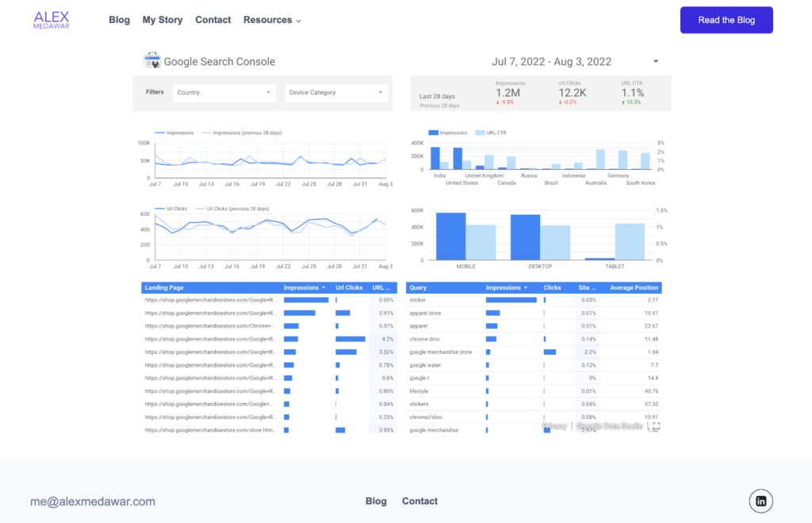Screen dimensions: 812x523
Task: Click the Impressions legend marker above the line chart
Action: pos(161,133)
